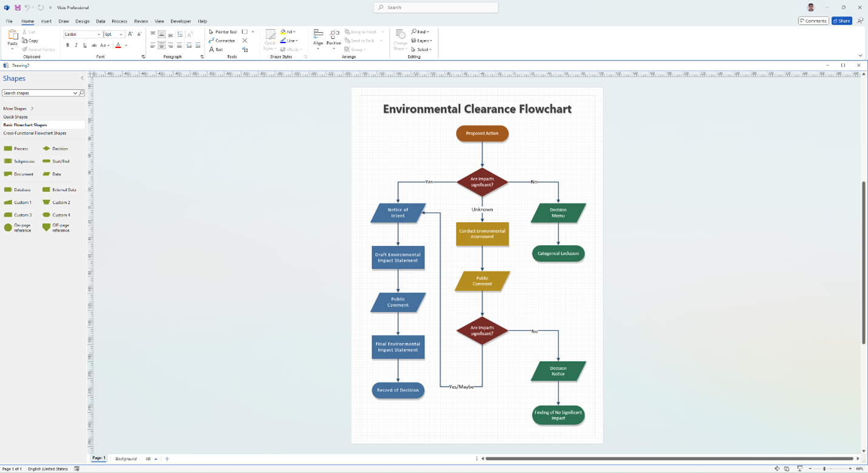868x473 pixels.
Task: Click the Position arrange icon
Action: coord(334,38)
